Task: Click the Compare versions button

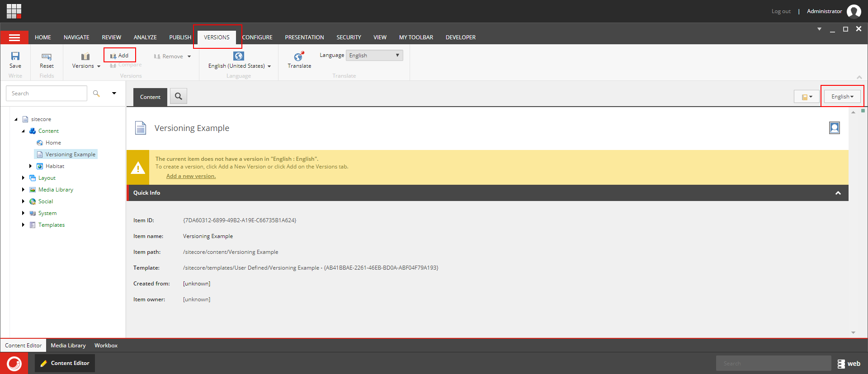Action: [x=126, y=65]
